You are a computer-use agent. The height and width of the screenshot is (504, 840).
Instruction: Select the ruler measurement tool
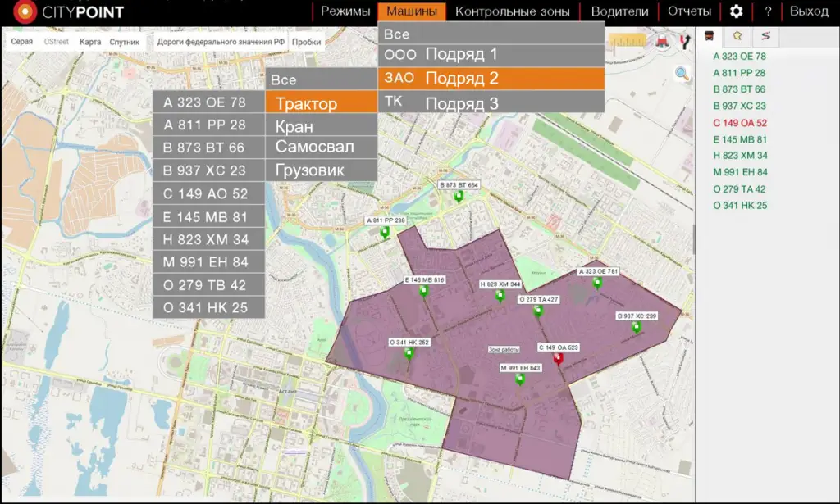628,41
